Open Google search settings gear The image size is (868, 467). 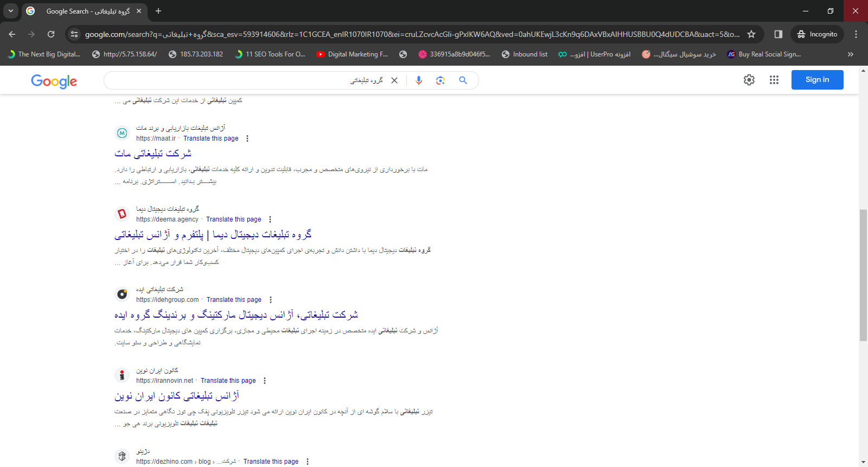tap(749, 80)
